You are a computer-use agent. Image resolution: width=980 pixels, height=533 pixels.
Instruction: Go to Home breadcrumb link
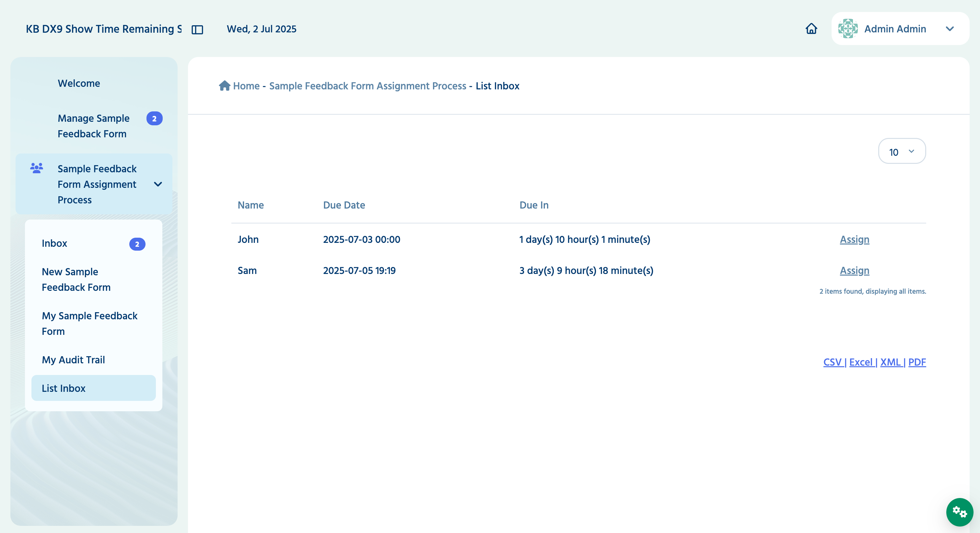point(246,86)
